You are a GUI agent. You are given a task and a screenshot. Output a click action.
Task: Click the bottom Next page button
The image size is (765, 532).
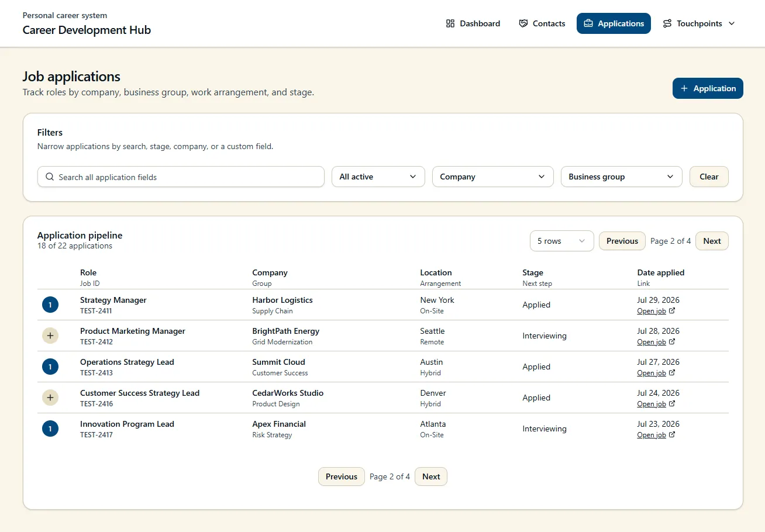(431, 476)
